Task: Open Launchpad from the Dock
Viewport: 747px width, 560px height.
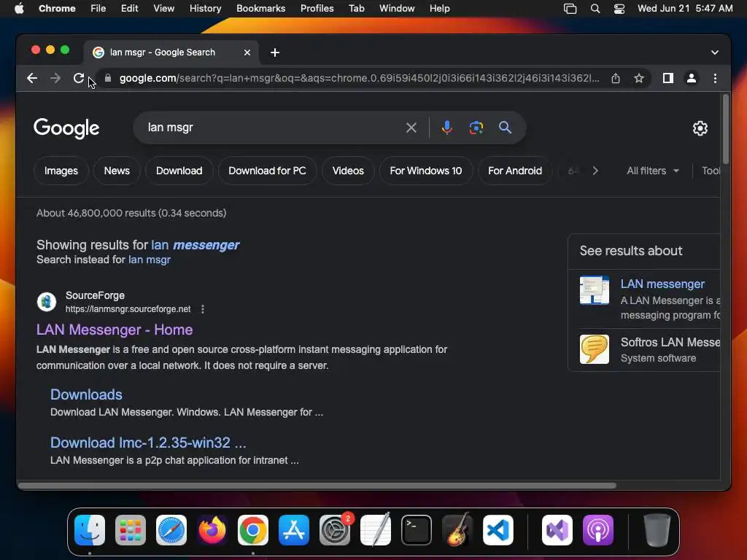Action: pyautogui.click(x=131, y=529)
